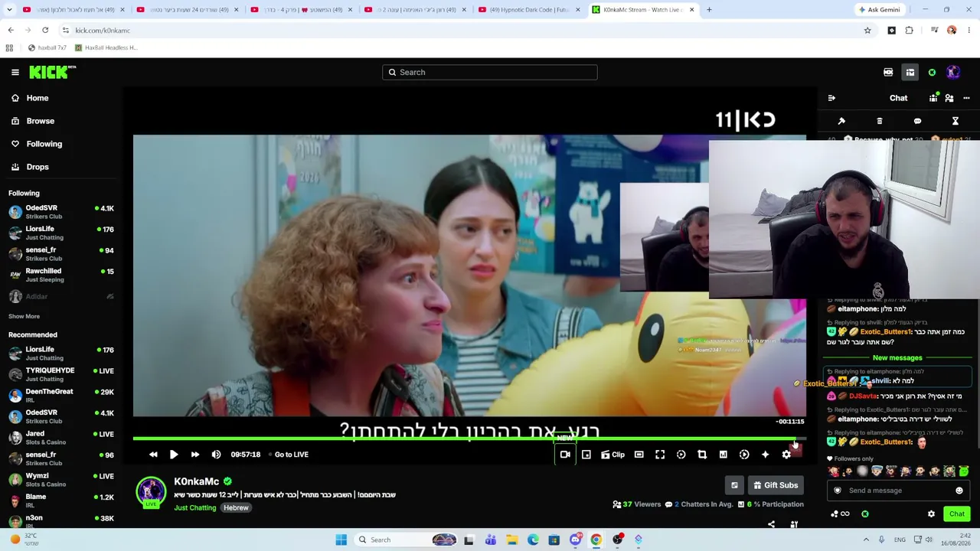Reload the page
Screen dimensions: 980x551
tap(45, 30)
